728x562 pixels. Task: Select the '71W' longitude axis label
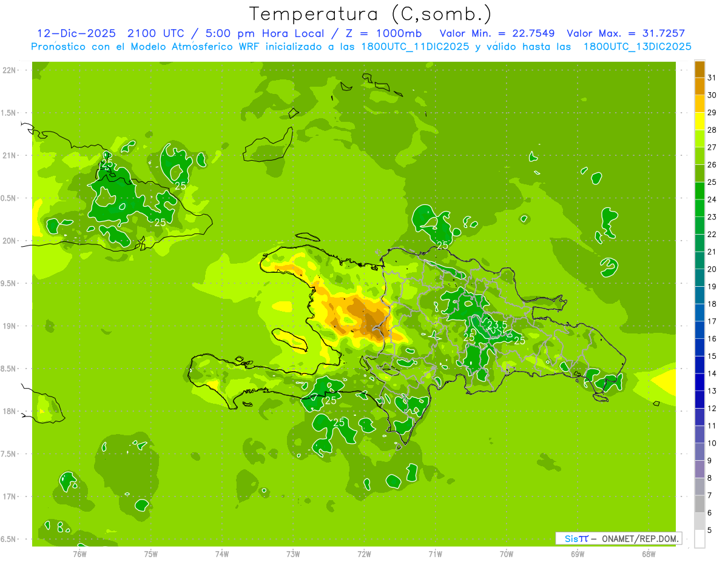435,554
